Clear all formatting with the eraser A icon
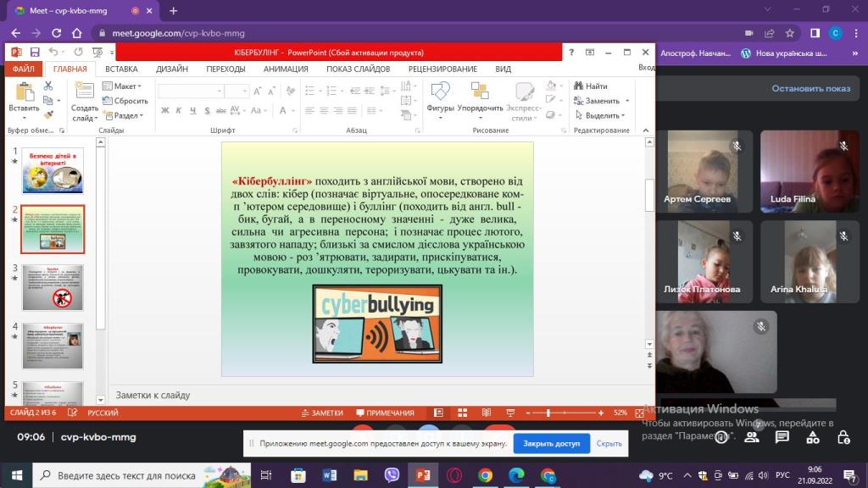The height and width of the screenshot is (488, 868). pyautogui.click(x=291, y=91)
